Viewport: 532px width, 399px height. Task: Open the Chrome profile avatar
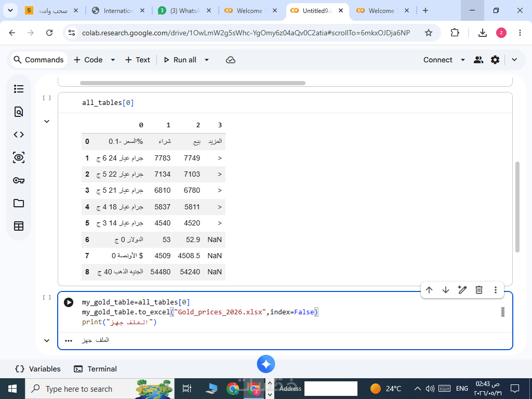501,33
